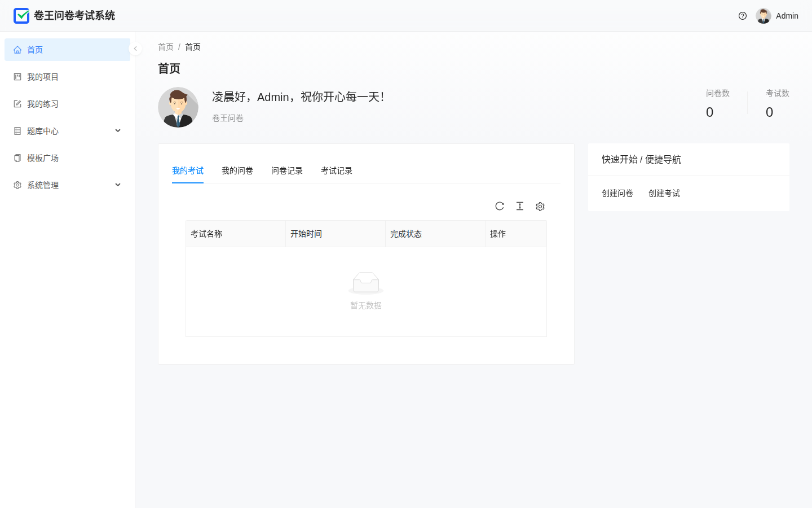Screen dimensions: 812x508
Task: Click the 创建考试 quick link
Action: [x=664, y=193]
